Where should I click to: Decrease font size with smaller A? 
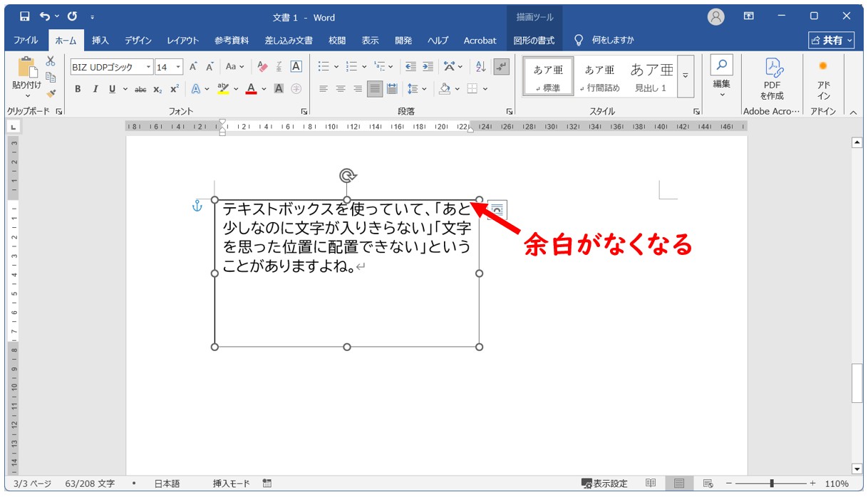tap(210, 67)
